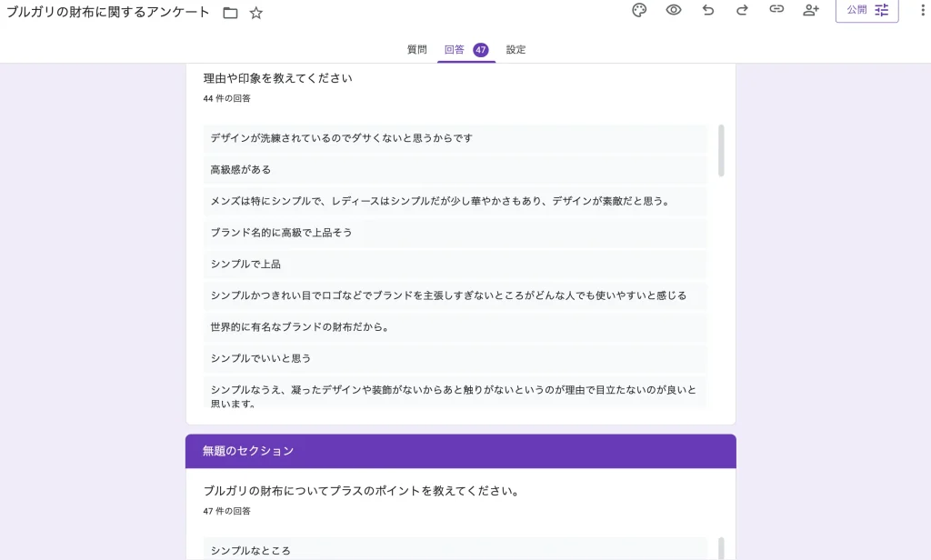Select the response デザインが洗練されているのでダサくないと思うからです

pyautogui.click(x=455, y=138)
